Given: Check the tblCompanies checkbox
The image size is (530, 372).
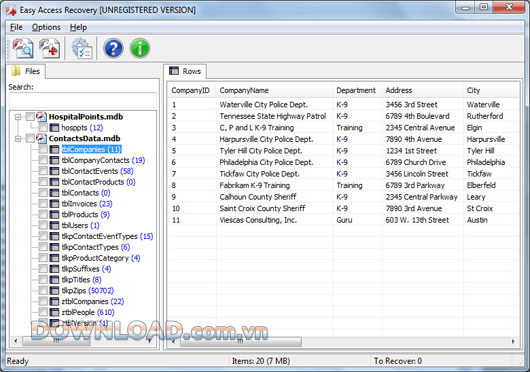Looking at the screenshot, I should [x=43, y=149].
